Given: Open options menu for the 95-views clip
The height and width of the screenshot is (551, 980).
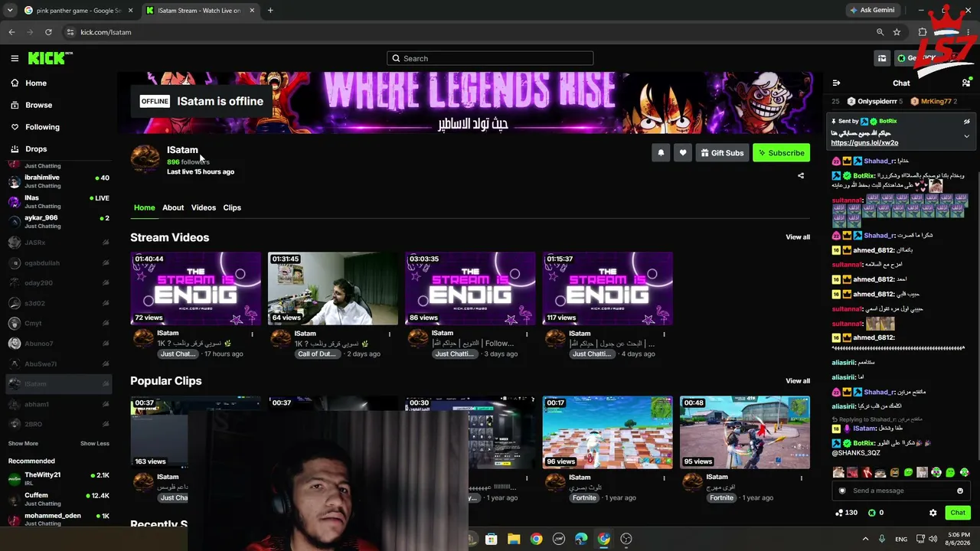Looking at the screenshot, I should coord(802,478).
